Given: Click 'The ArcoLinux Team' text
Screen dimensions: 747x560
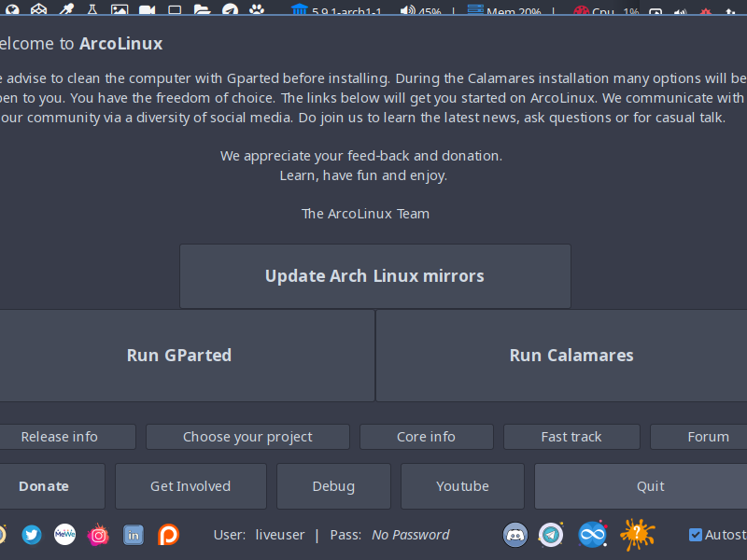Looking at the screenshot, I should (x=365, y=214).
